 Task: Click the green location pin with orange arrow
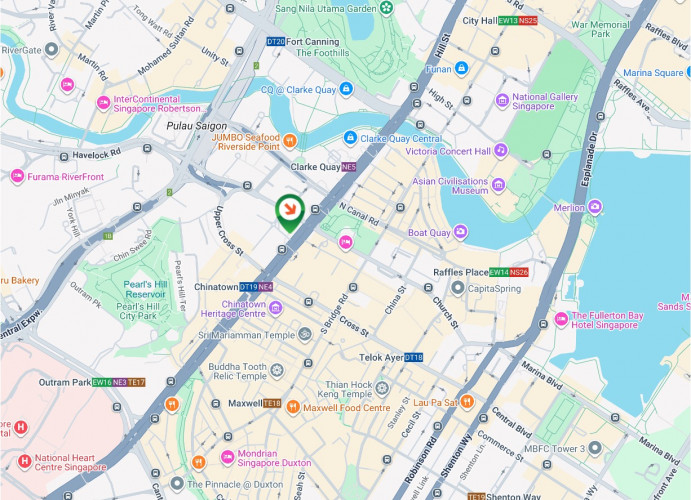click(290, 213)
